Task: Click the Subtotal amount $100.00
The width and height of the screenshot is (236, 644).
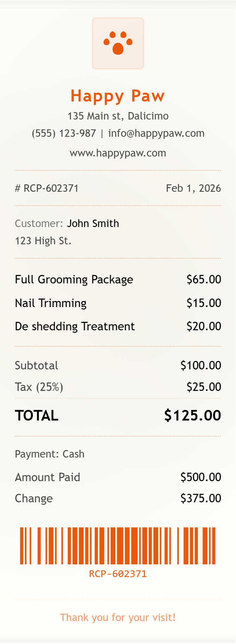Action: 201,366
